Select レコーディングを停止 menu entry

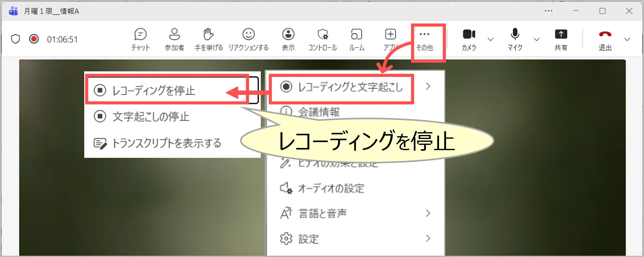click(x=154, y=91)
